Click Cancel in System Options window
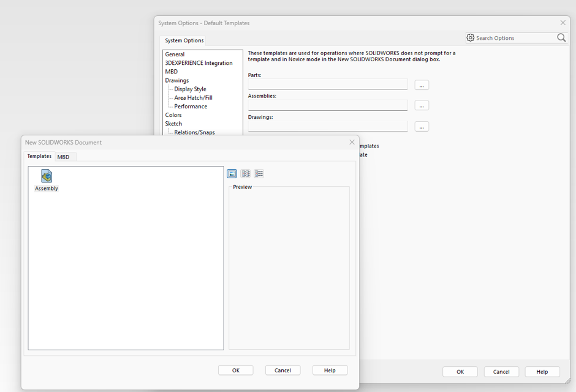 pos(501,372)
